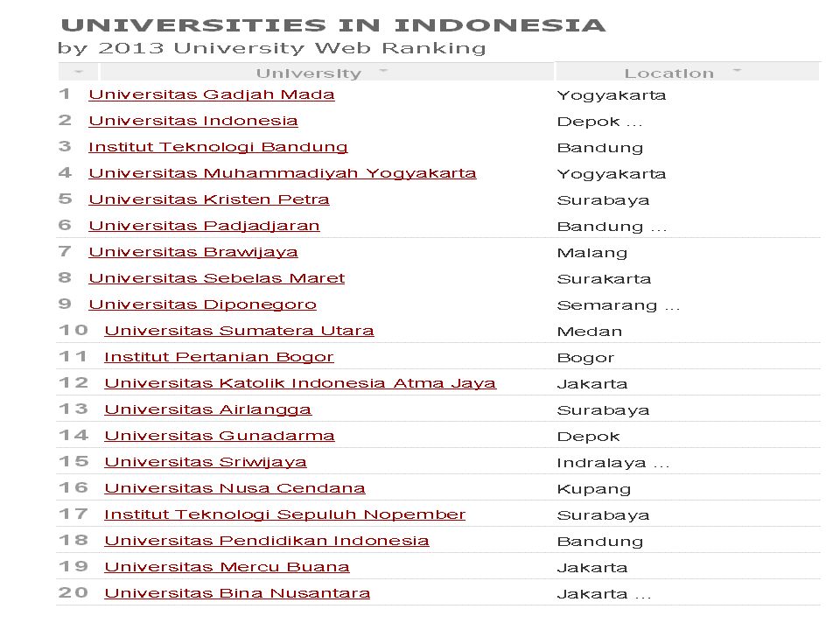The height and width of the screenshot is (630, 840).
Task: Visit Universitas Diponegoro link
Action: pyautogui.click(x=202, y=304)
